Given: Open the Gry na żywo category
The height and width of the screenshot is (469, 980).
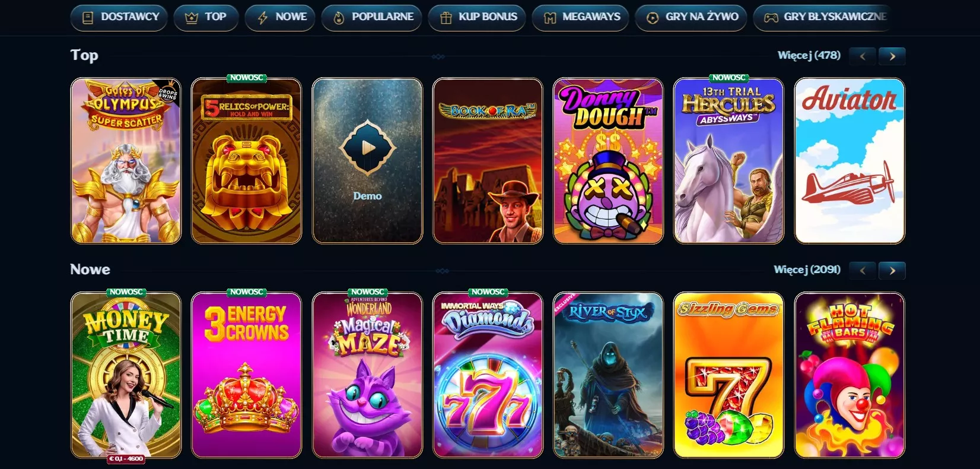Looking at the screenshot, I should 691,17.
